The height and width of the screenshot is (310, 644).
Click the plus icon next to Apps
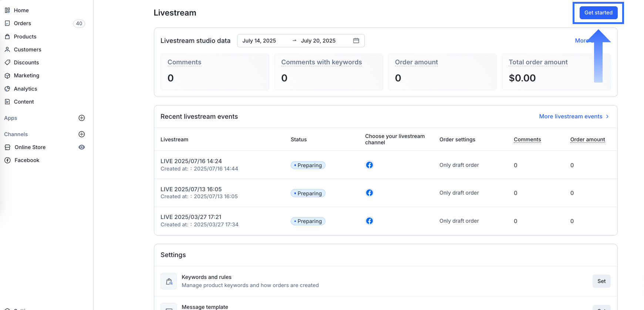[82, 118]
